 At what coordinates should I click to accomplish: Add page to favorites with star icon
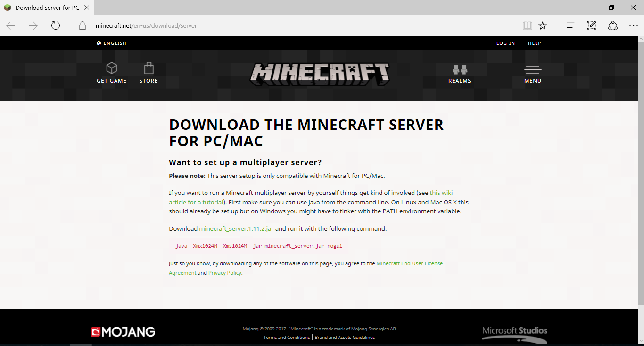[x=543, y=25]
